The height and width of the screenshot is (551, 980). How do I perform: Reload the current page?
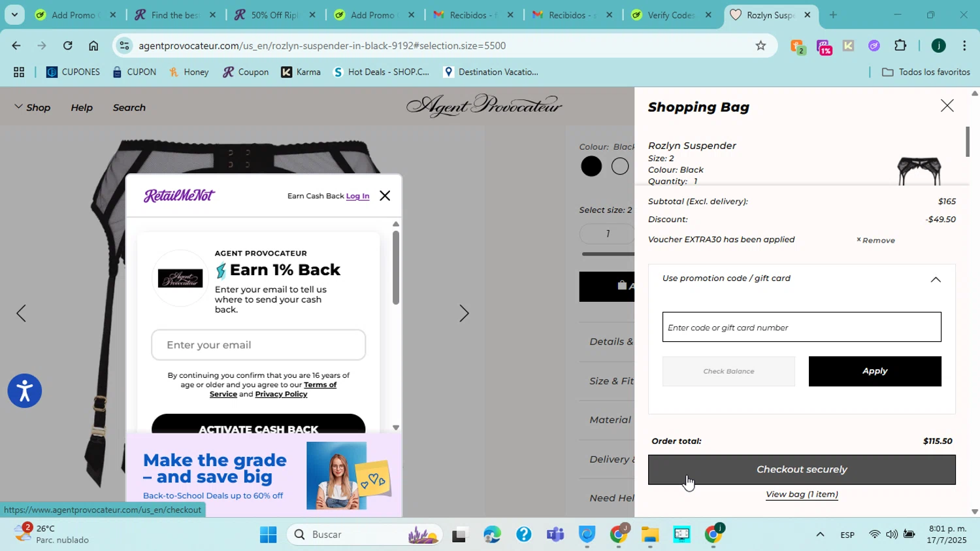(x=67, y=46)
